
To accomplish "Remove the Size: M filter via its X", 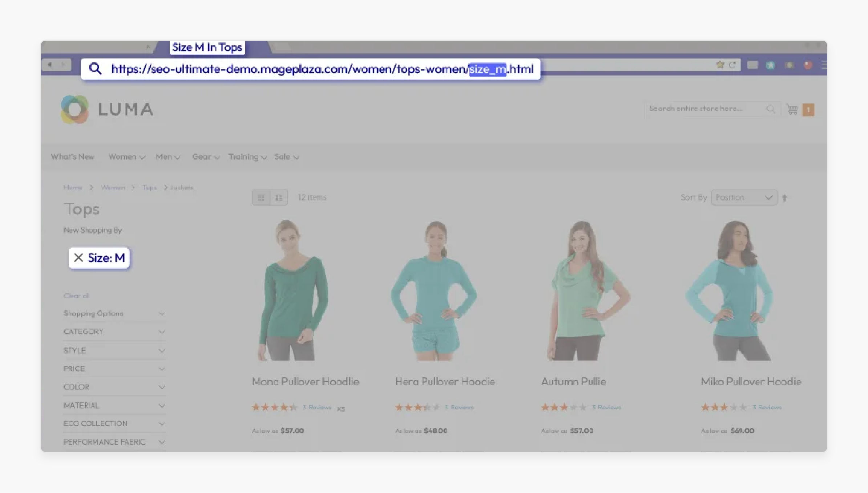I will pyautogui.click(x=78, y=258).
